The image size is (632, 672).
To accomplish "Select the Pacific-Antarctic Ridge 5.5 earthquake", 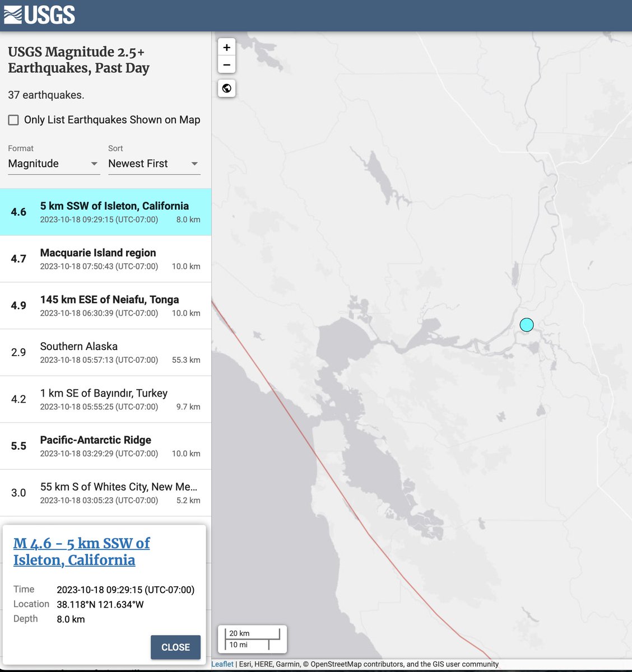I will [x=105, y=446].
